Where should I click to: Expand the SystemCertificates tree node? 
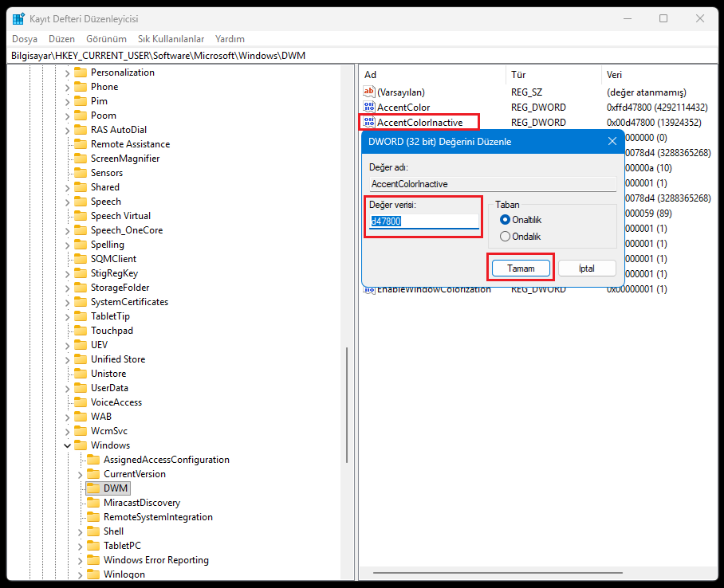68,302
